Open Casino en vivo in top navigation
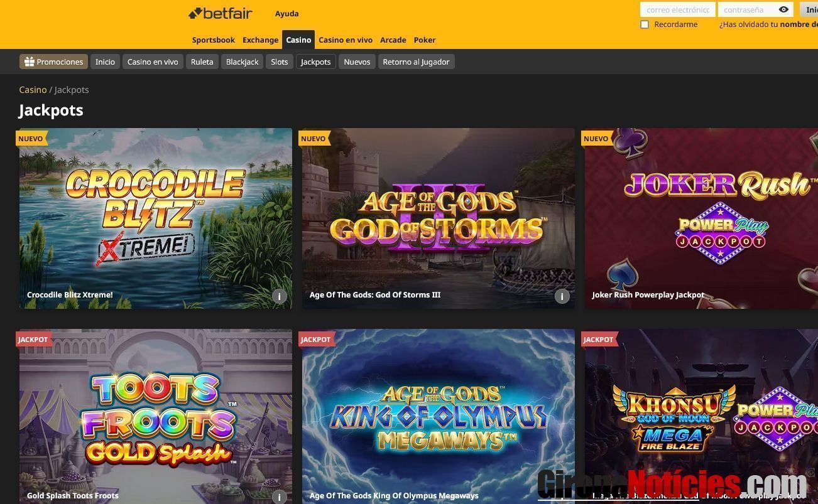Screen dimensions: 818x504 tap(345, 40)
